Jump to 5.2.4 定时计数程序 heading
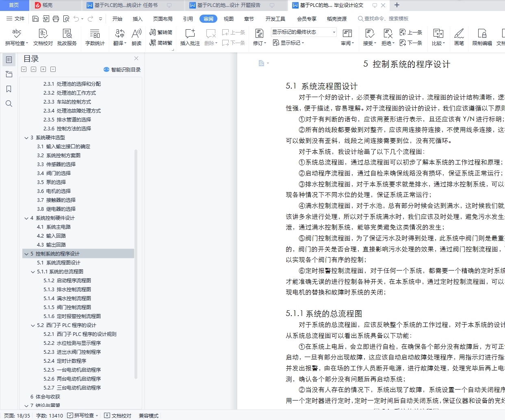The width and height of the screenshot is (505, 420). [x=65, y=361]
